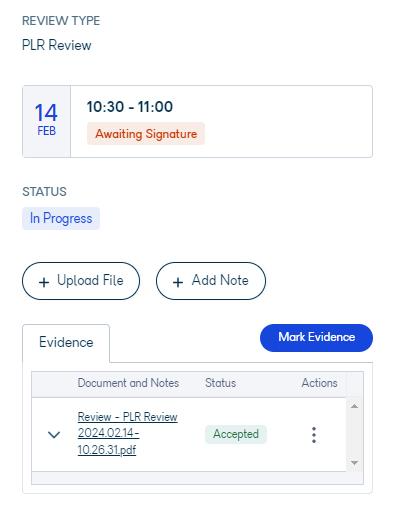Click the Document and Notes column header

128,383
